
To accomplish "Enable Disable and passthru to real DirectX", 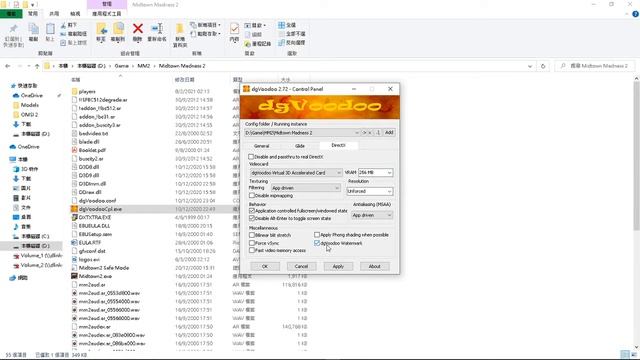I will [x=251, y=157].
